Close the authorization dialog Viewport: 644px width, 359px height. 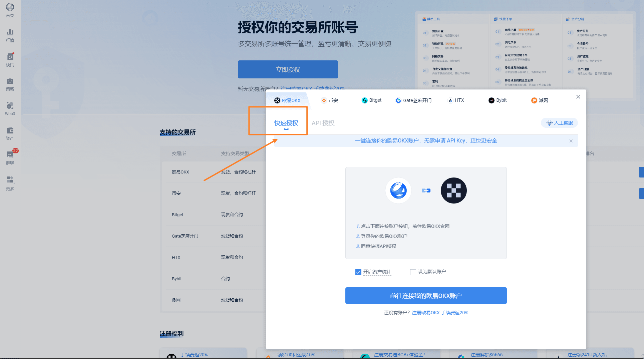(x=578, y=97)
